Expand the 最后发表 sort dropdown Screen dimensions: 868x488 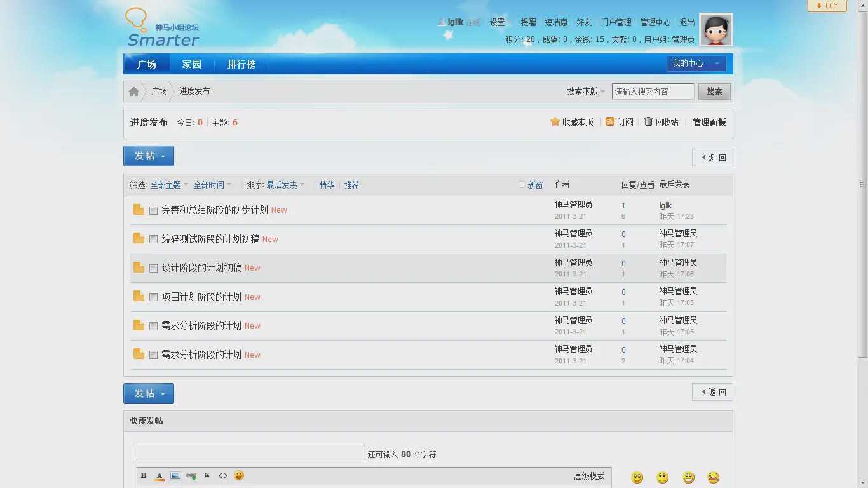click(x=285, y=185)
